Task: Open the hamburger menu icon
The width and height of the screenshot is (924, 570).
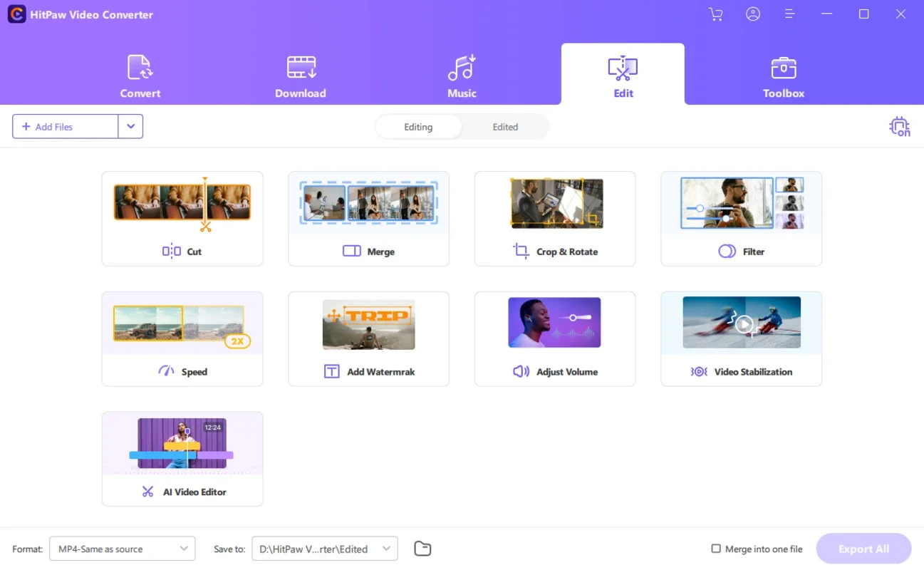Action: [789, 14]
